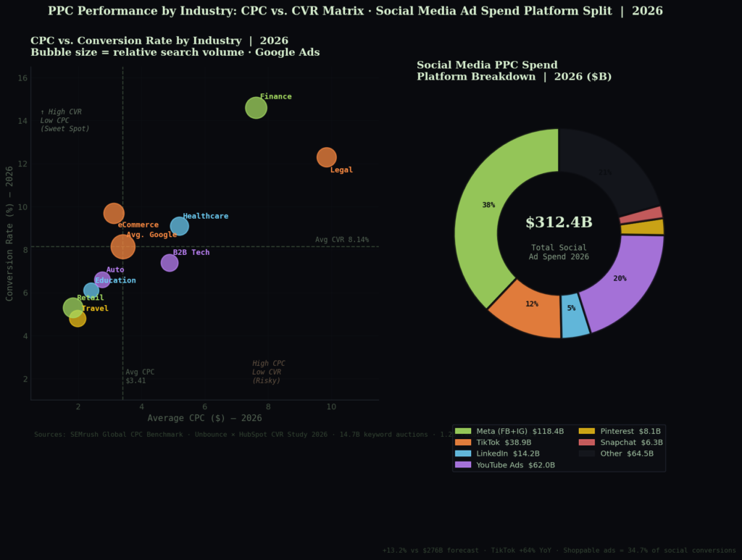Select the Education bubble

91,291
